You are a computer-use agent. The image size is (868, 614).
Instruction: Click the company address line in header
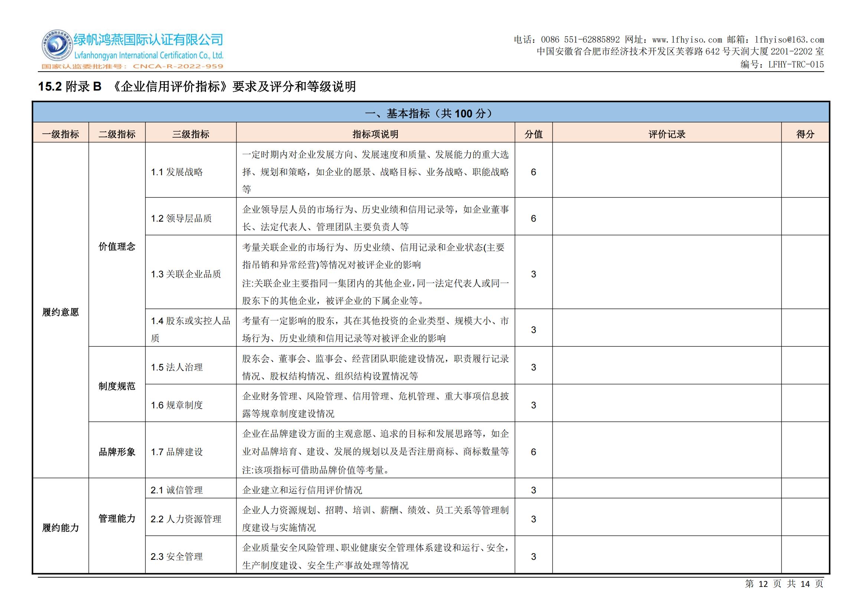click(681, 52)
